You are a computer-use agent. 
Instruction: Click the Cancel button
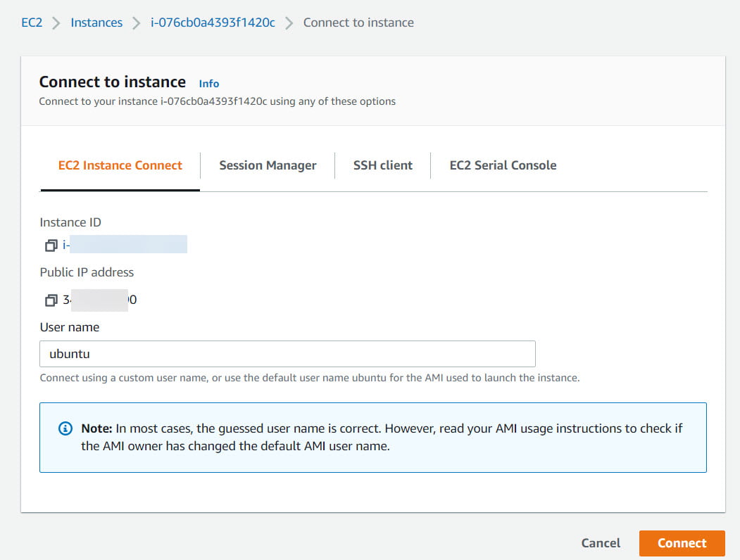click(x=601, y=543)
